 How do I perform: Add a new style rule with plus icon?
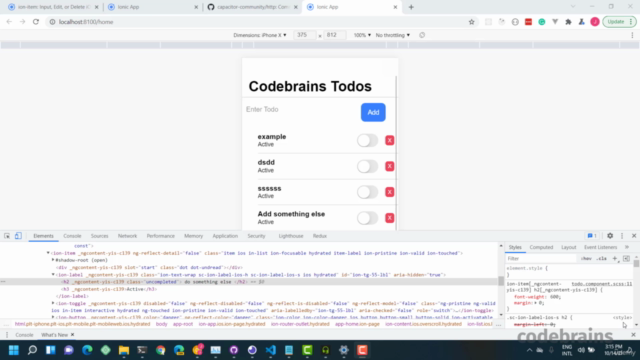[615, 258]
